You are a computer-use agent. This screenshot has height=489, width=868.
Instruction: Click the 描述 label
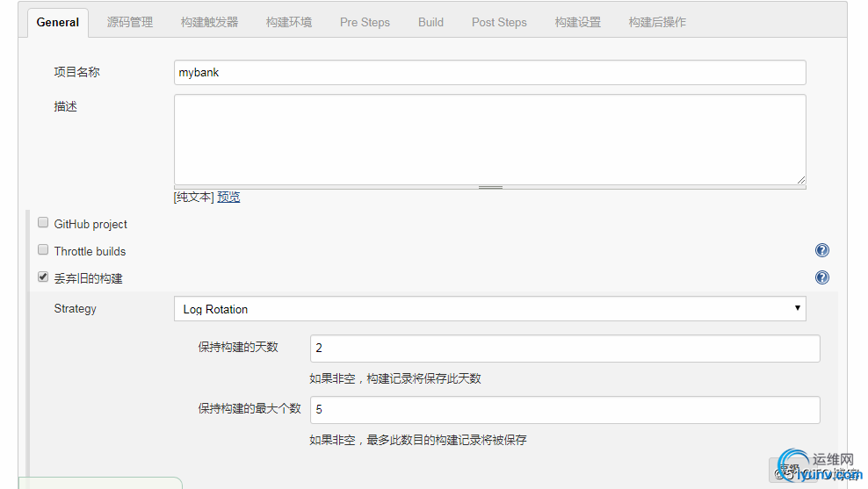65,106
